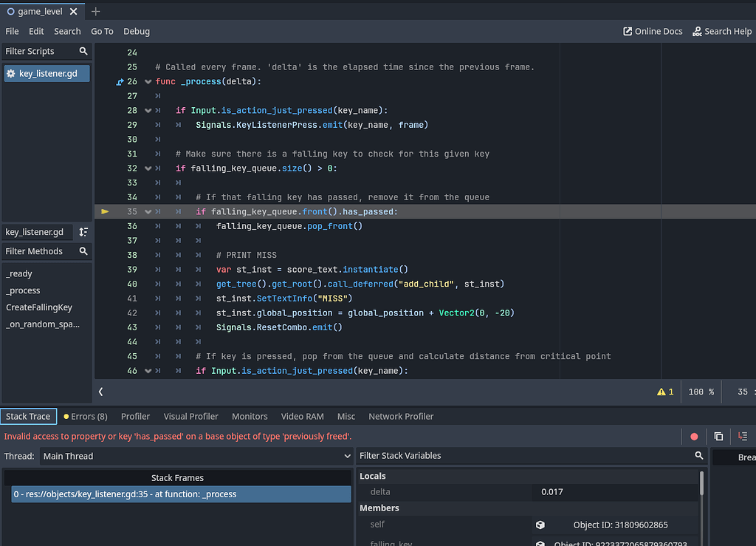Toggle scripts panel with the left chevron
The height and width of the screenshot is (546, 756).
(x=100, y=392)
